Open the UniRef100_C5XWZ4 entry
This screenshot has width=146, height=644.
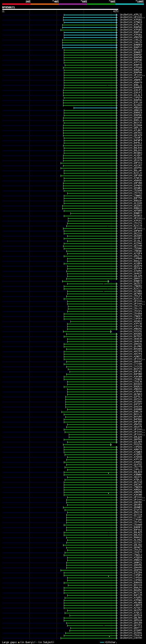click(x=131, y=379)
